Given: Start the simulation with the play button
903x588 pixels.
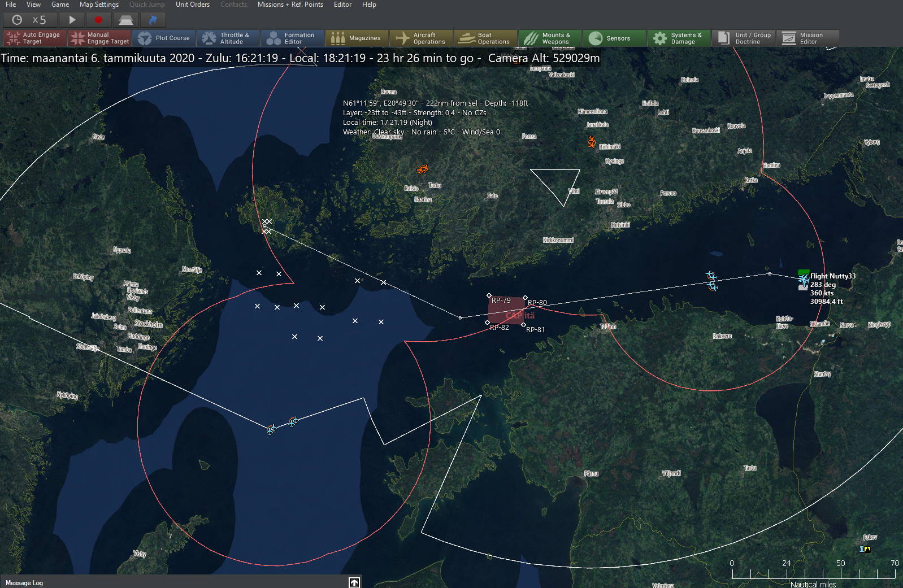Looking at the screenshot, I should [x=72, y=20].
